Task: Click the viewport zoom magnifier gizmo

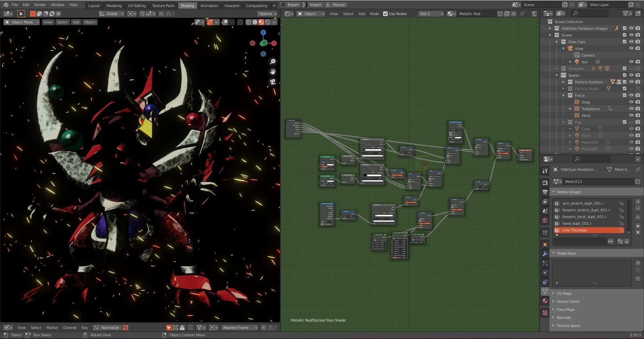Action: [272, 62]
